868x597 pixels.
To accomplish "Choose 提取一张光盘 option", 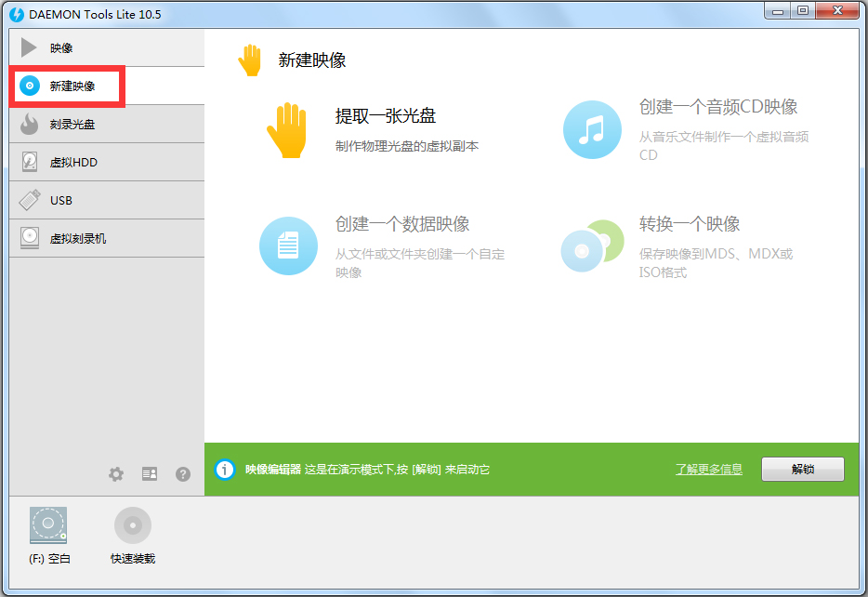I will click(x=386, y=115).
